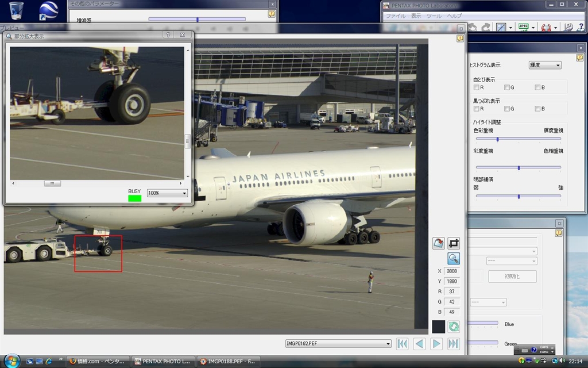The height and width of the screenshot is (368, 588).
Task: Open the ツール menu
Action: [434, 16]
